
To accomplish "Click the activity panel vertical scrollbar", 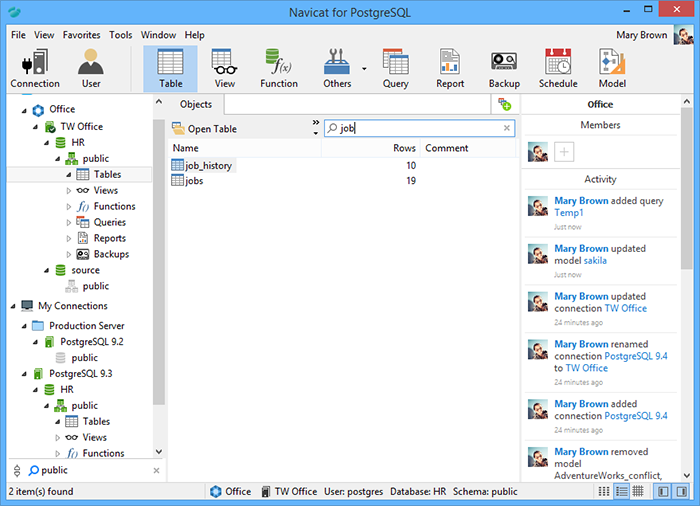I will [x=687, y=188].
